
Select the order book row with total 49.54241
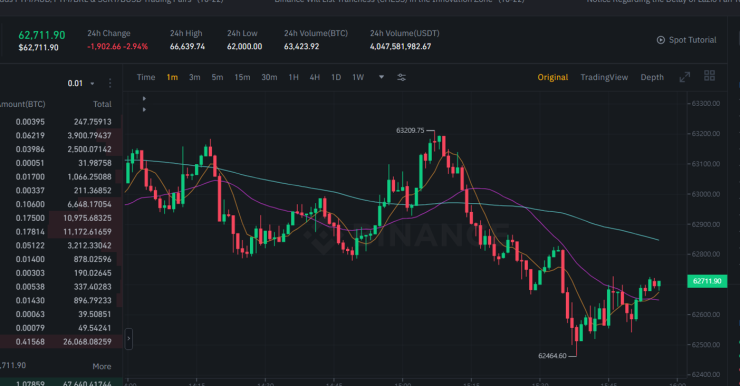tap(61, 327)
